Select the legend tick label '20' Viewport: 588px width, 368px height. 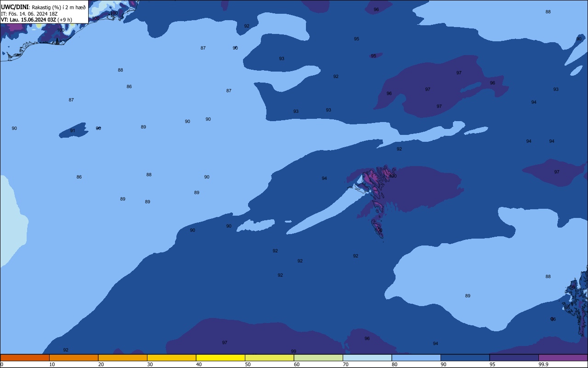[101, 364]
